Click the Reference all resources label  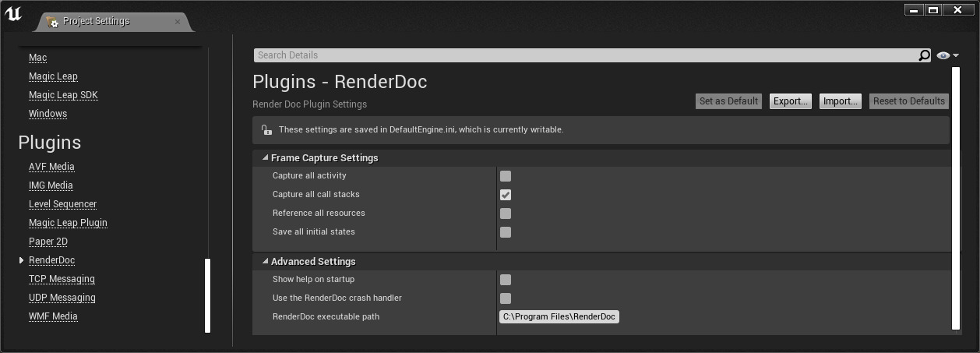tap(319, 214)
